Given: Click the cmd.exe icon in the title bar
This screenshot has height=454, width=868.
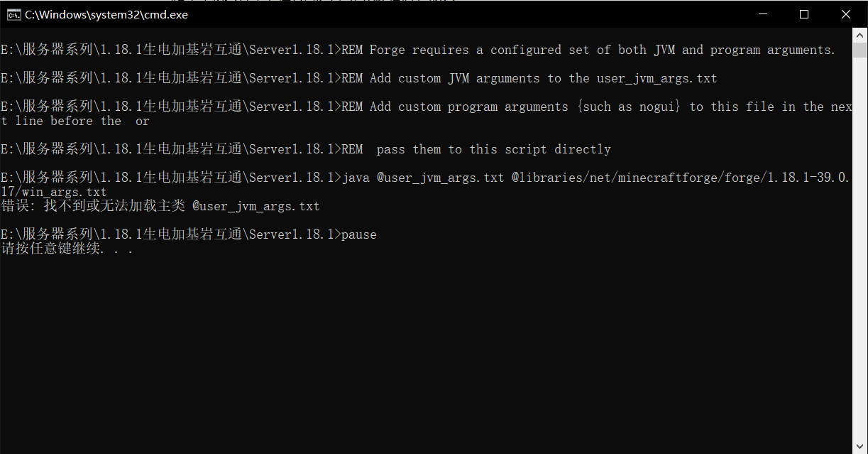Looking at the screenshot, I should 13,14.
